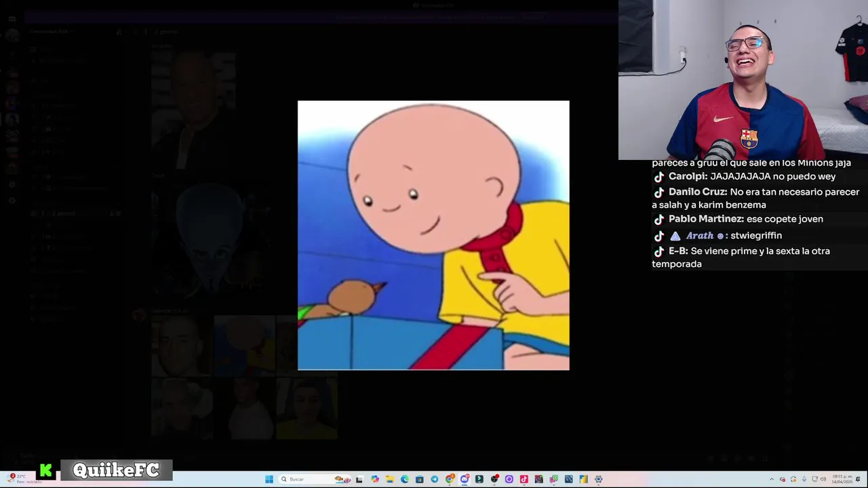Open the notifications bell in tray
The height and width of the screenshot is (488, 868).
coord(858,479)
